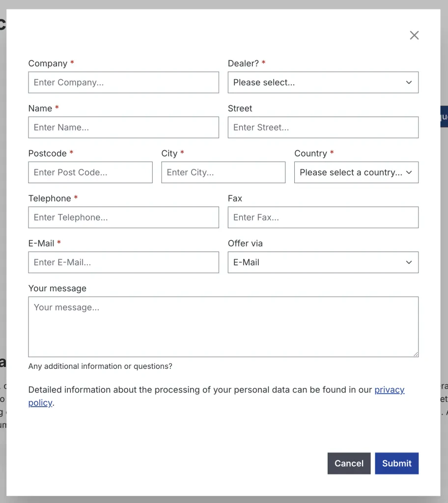Click the City input field
This screenshot has width=448, height=503.
[223, 172]
